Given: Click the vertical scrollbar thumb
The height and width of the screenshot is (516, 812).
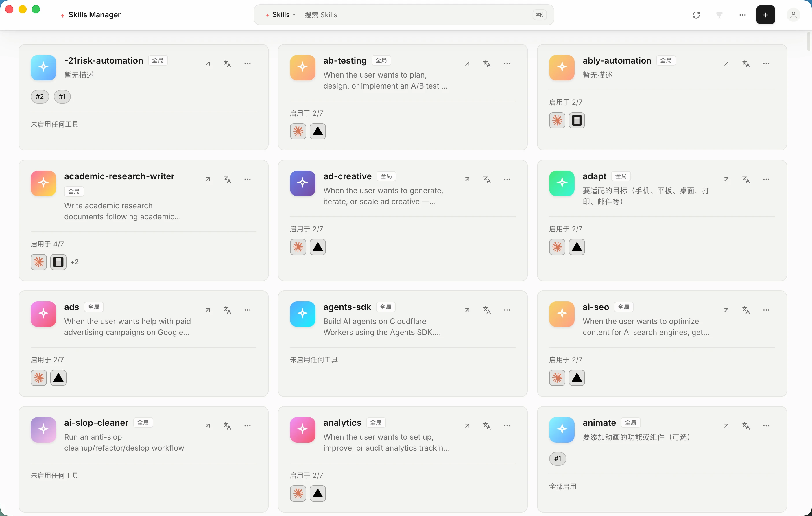Looking at the screenshot, I should [809, 41].
